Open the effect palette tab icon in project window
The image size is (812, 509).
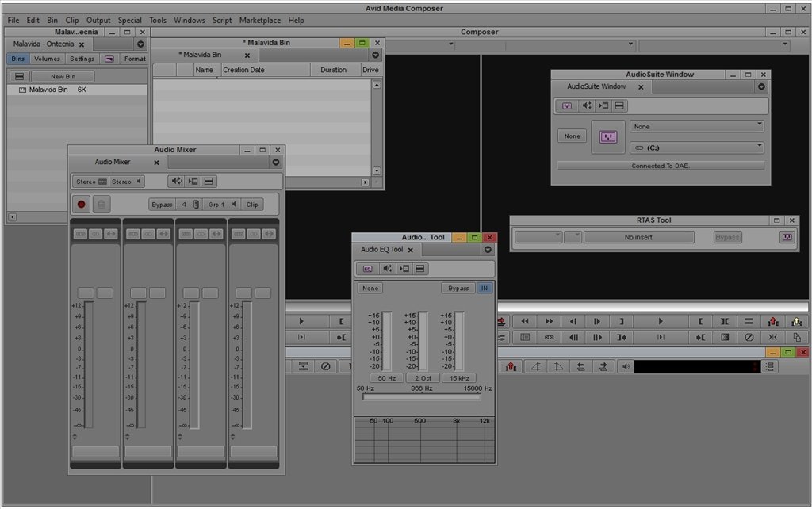point(109,59)
